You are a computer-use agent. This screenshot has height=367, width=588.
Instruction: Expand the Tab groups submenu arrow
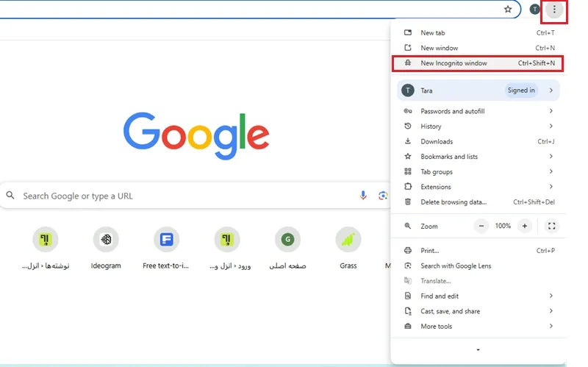(x=551, y=171)
